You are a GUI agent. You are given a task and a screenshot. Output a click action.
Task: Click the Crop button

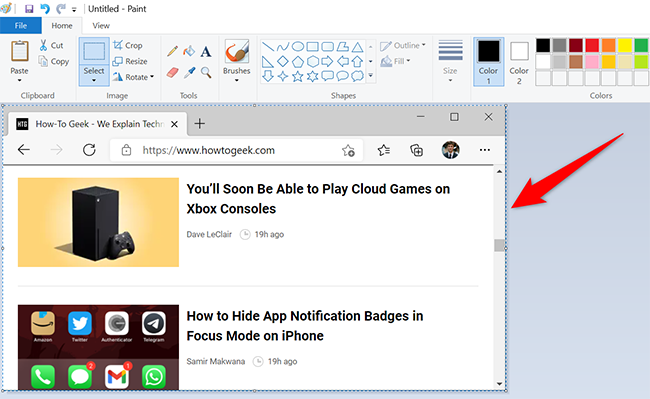128,45
